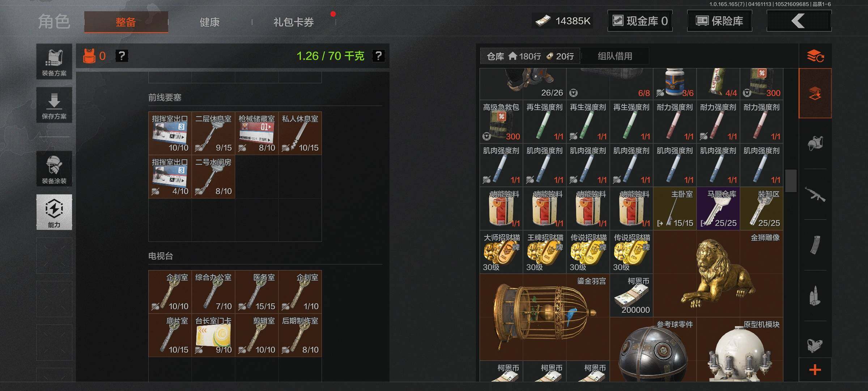This screenshot has width=868, height=391.
Task: Click the question mark beside weight
Action: 378,56
